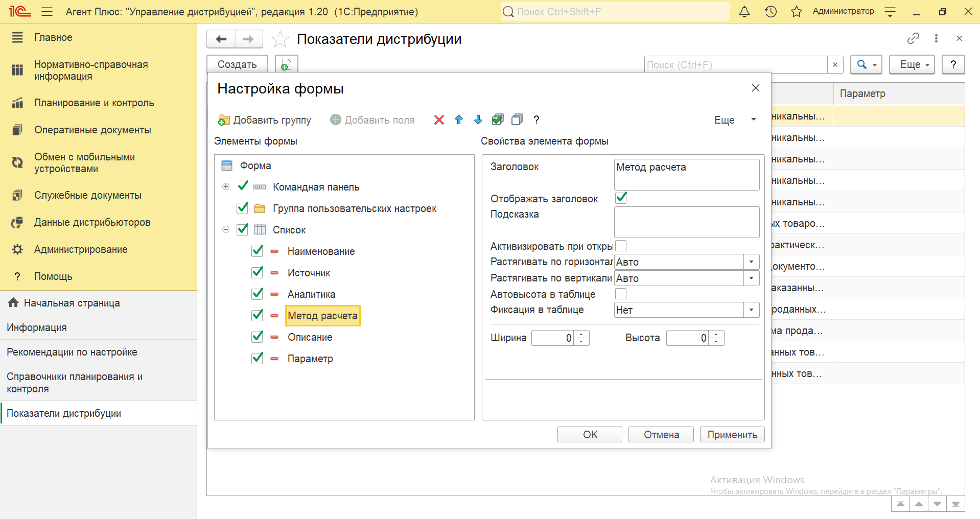Toggle Список checkbox
980x519 pixels.
[243, 229]
